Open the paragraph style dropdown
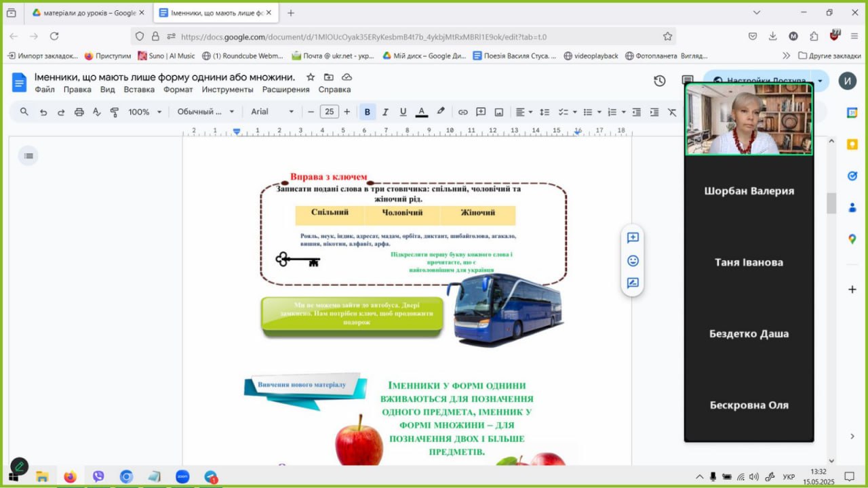The image size is (868, 488). point(205,112)
